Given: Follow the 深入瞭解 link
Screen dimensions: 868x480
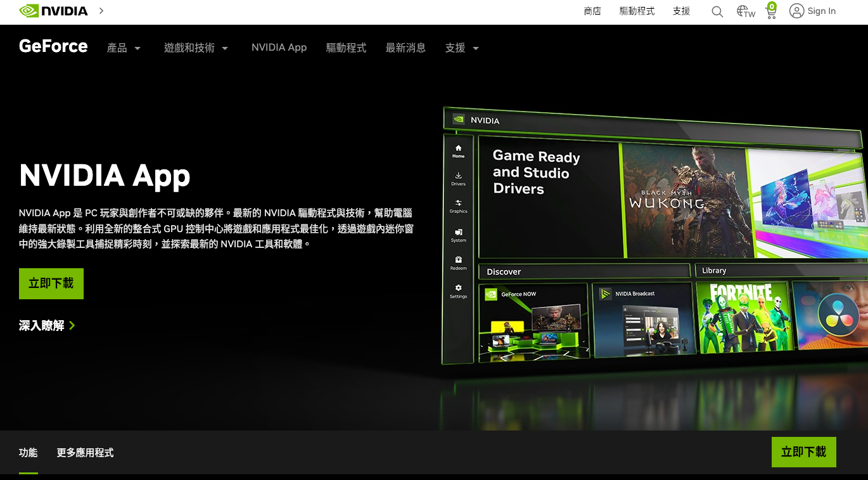Looking at the screenshot, I should point(48,325).
